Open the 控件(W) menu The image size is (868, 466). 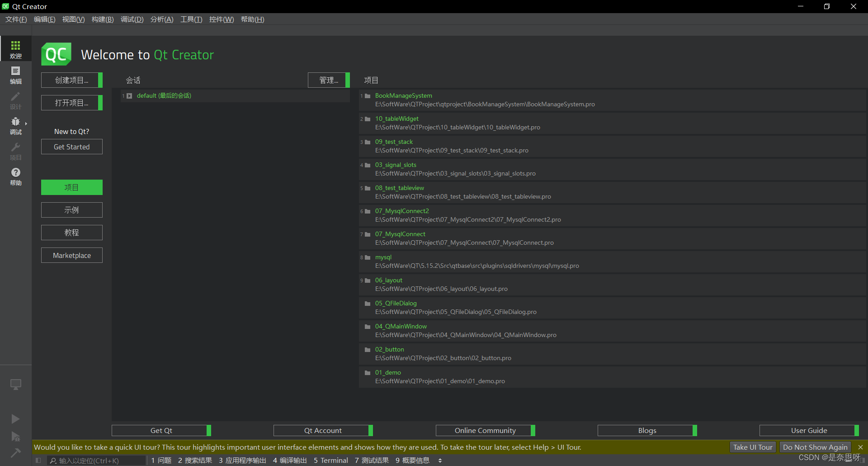(x=222, y=19)
